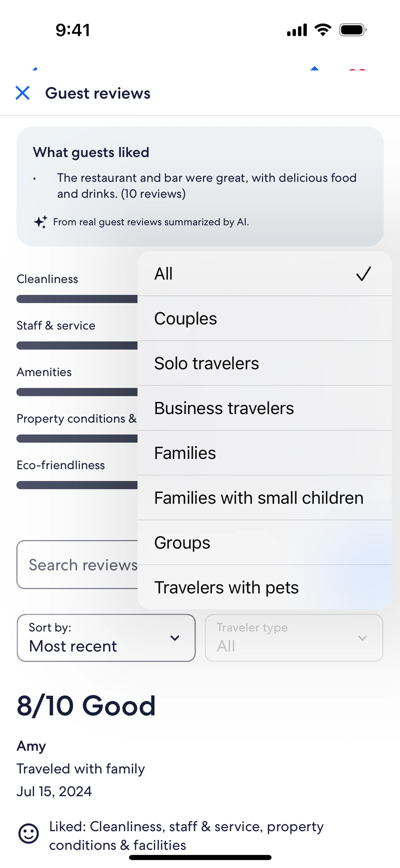Choose Solo travelers option
The height and width of the screenshot is (868, 400).
(264, 363)
